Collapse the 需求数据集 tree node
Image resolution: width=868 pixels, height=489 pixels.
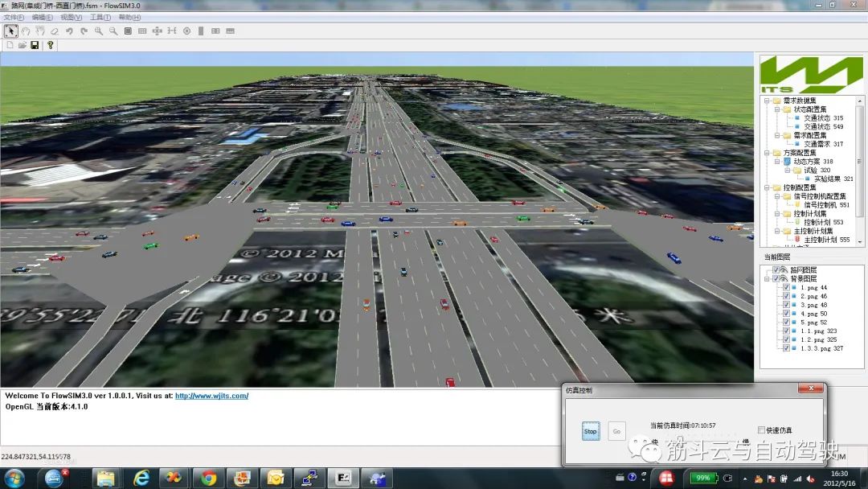click(766, 101)
